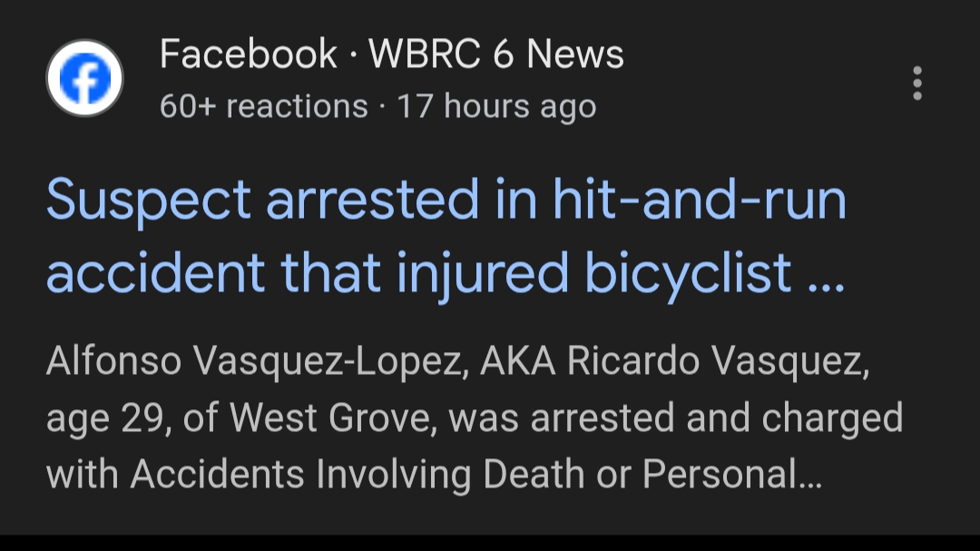Tap the word 'hit-and-run' in headline

tap(700, 200)
